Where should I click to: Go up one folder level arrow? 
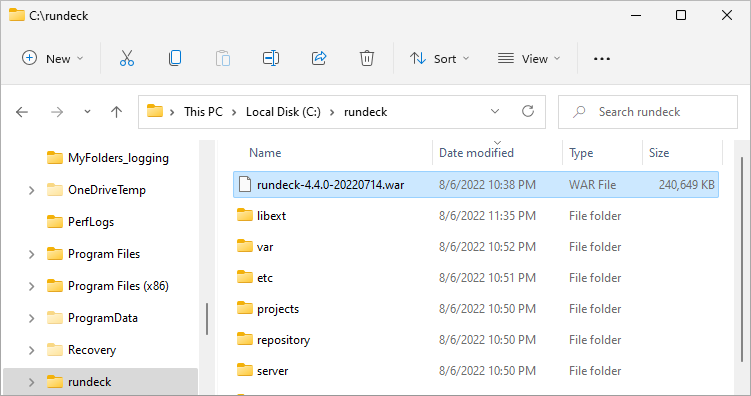click(x=116, y=112)
